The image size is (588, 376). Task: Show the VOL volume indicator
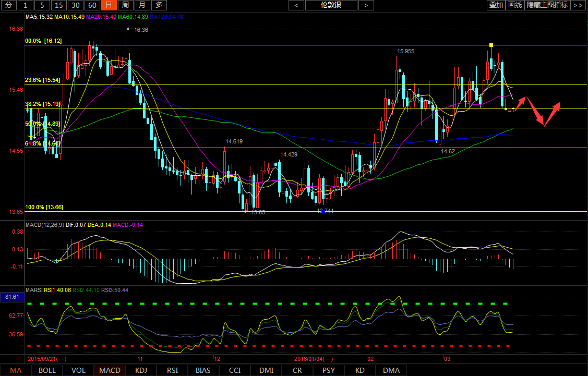tap(78, 370)
